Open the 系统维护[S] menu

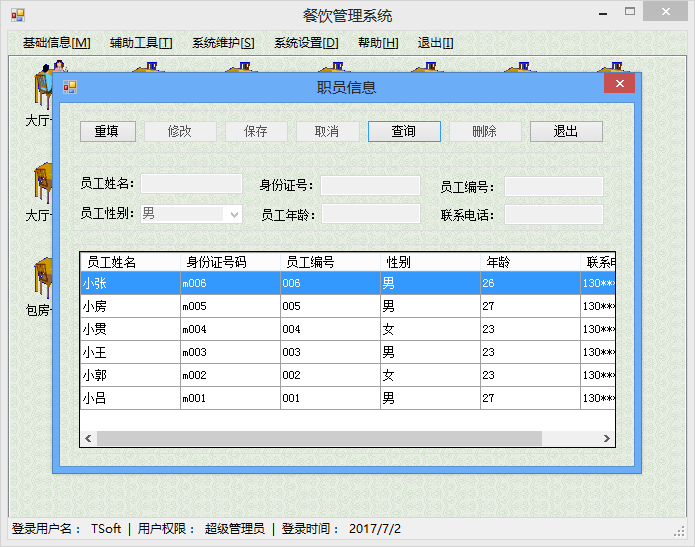coord(223,43)
